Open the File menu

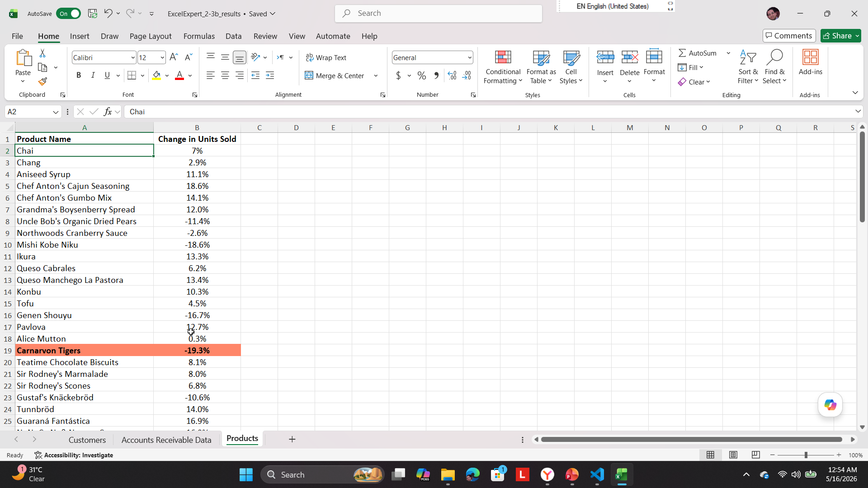coord(17,36)
